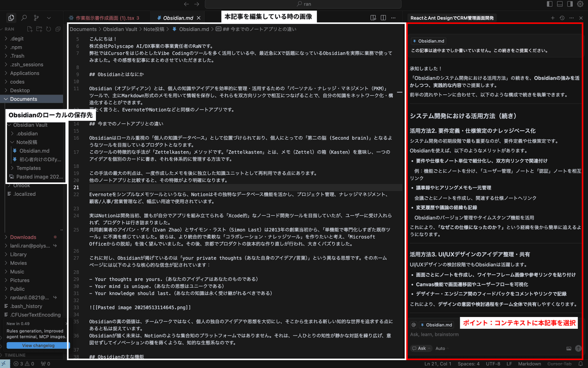Create a new file with the New File icon
Screen dimensions: 588x368
[x=30, y=28]
